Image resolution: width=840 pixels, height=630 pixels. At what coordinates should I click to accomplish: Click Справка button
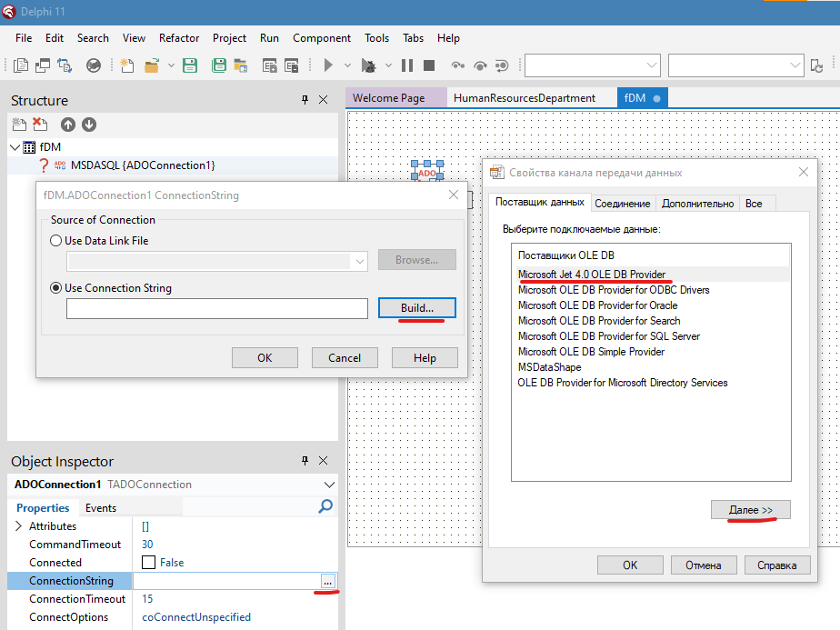[776, 565]
